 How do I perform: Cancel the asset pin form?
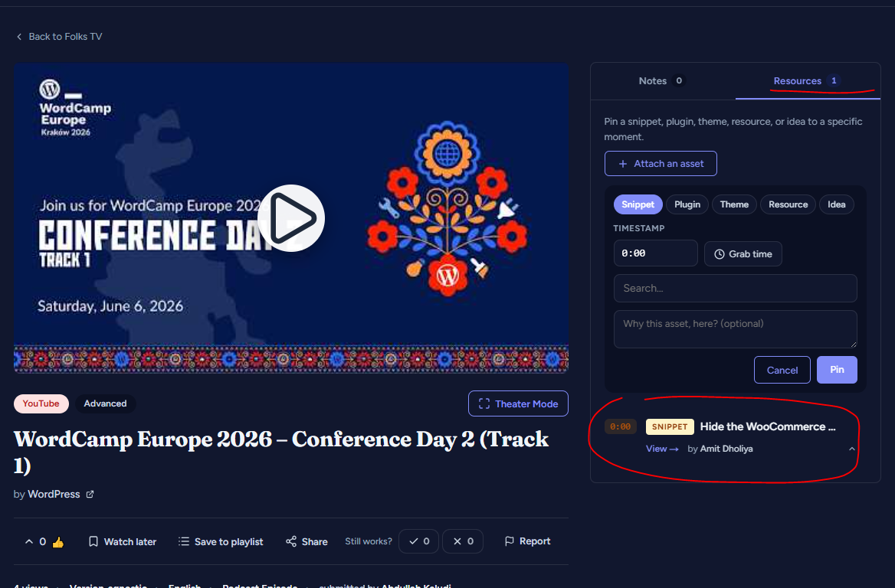click(x=782, y=370)
